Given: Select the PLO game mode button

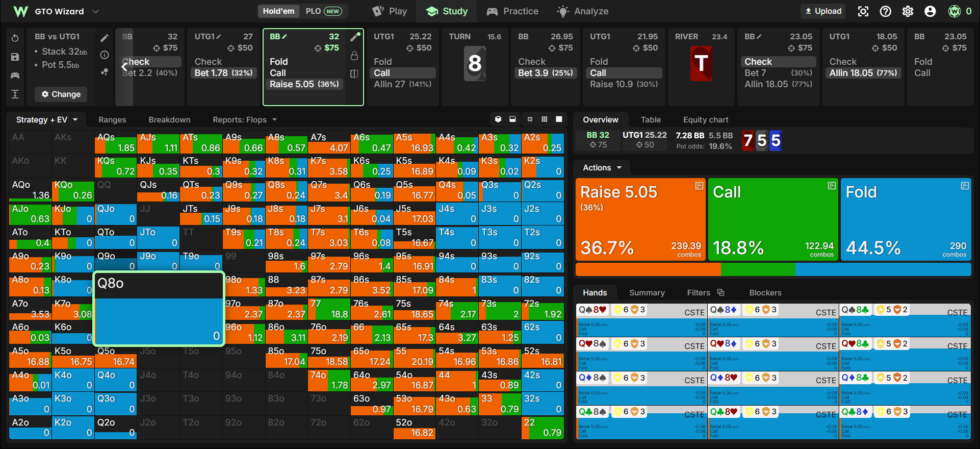Looking at the screenshot, I should 324,11.
